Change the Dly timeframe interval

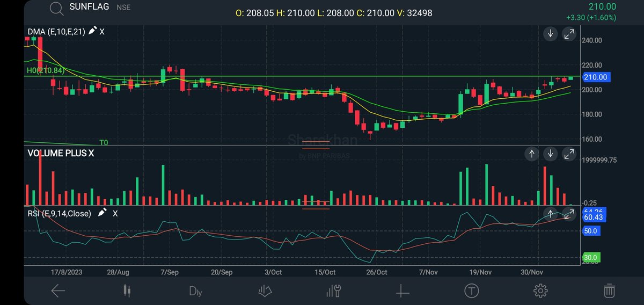pyautogui.click(x=195, y=291)
